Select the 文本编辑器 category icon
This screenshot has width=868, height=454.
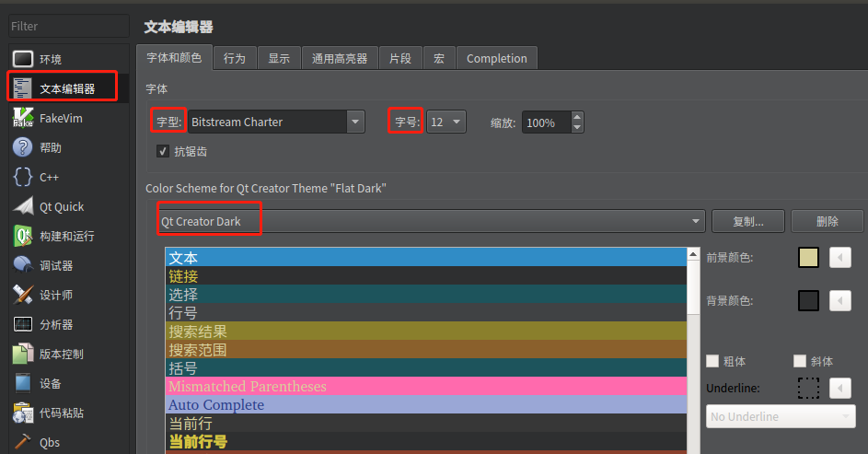coord(23,88)
